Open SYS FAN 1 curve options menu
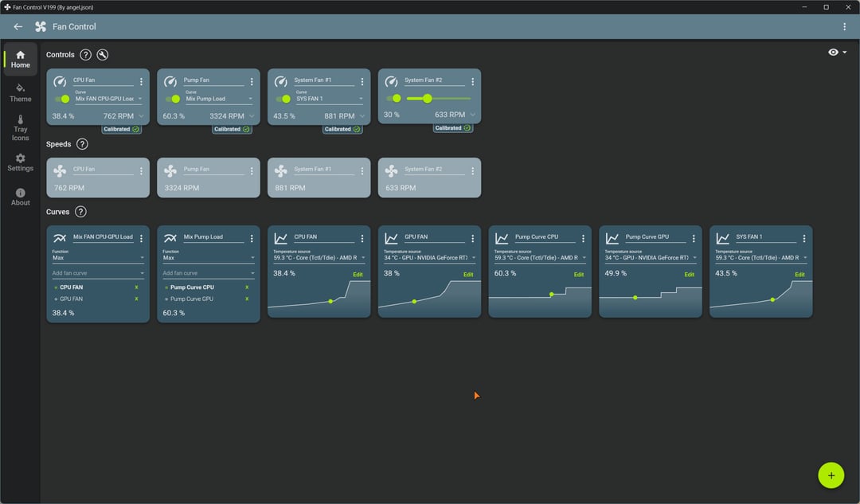Screen dimensions: 860x504 pyautogui.click(x=804, y=239)
